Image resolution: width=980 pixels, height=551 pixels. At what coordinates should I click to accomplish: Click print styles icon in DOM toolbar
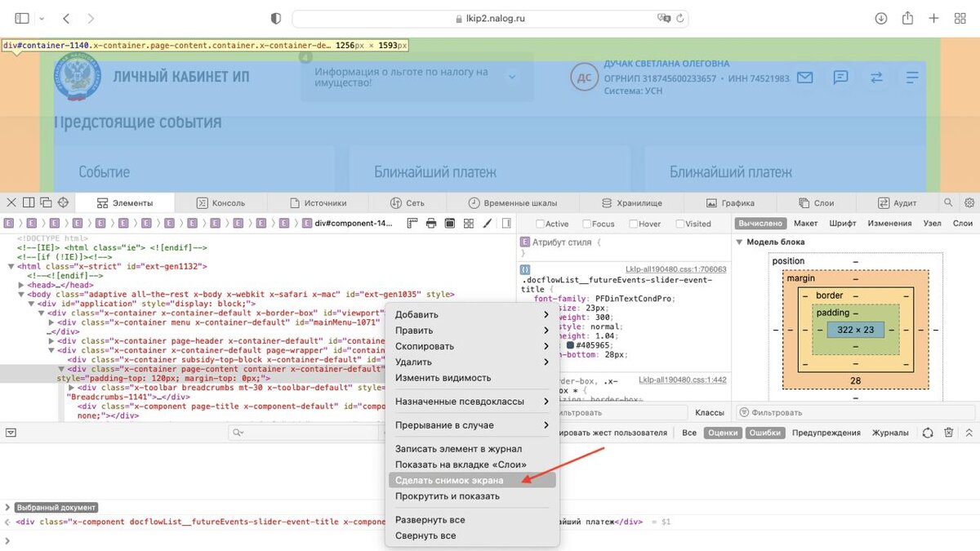click(431, 223)
